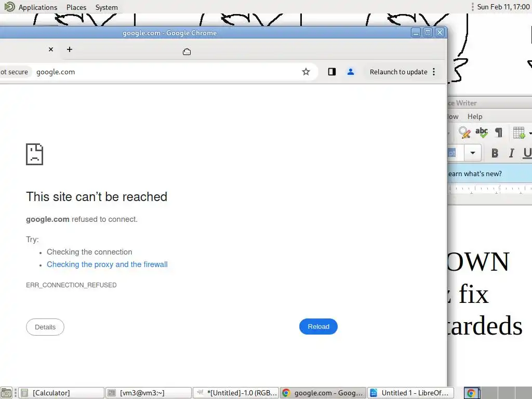Open Chrome three-dot menu
The width and height of the screenshot is (532, 399).
tap(434, 72)
